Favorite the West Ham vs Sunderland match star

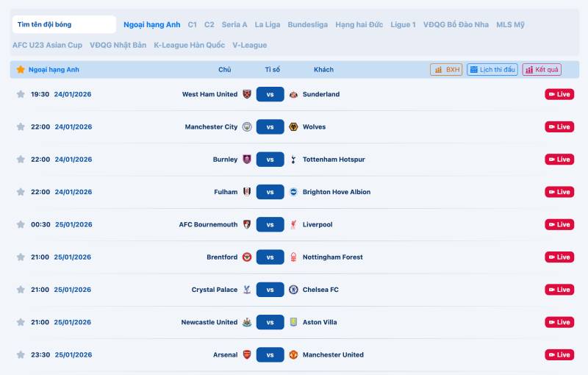click(21, 94)
